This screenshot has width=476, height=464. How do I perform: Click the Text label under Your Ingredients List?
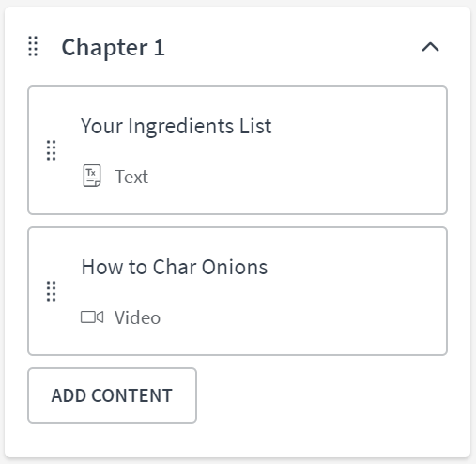click(x=131, y=177)
